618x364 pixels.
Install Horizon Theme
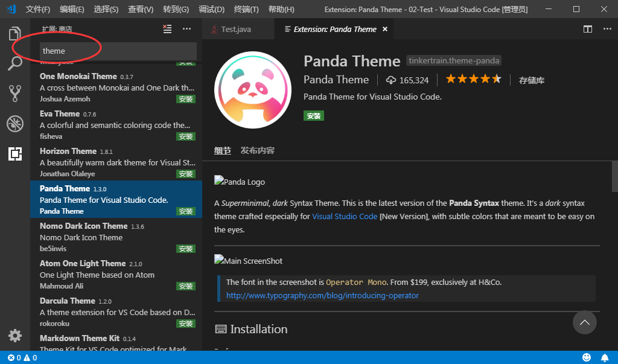[186, 174]
